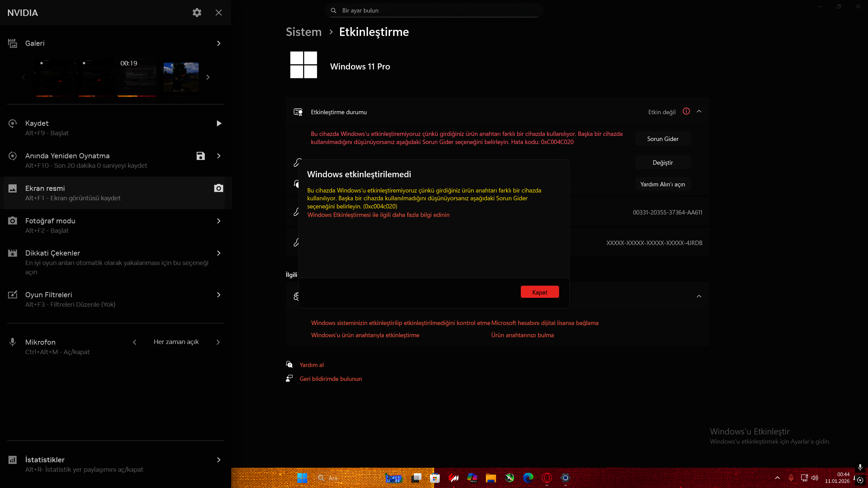
Task: Open Microsoft Edge from taskbar
Action: (x=528, y=478)
